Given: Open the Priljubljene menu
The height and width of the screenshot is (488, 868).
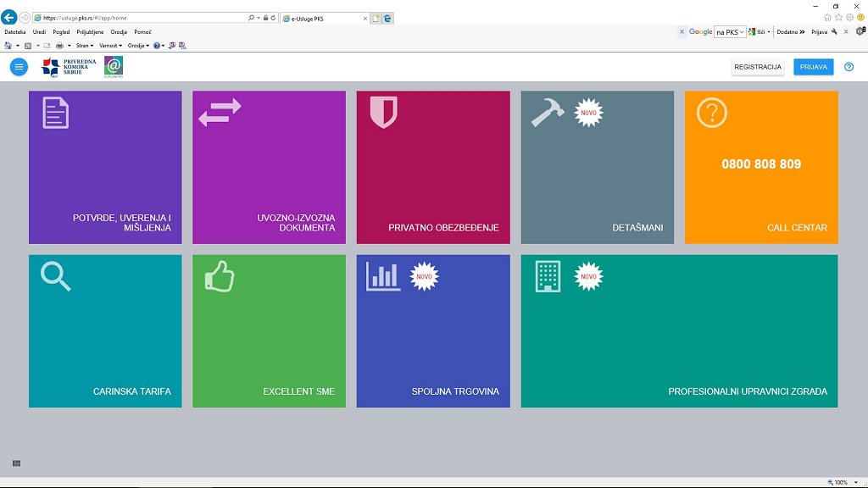Looking at the screenshot, I should pos(90,32).
